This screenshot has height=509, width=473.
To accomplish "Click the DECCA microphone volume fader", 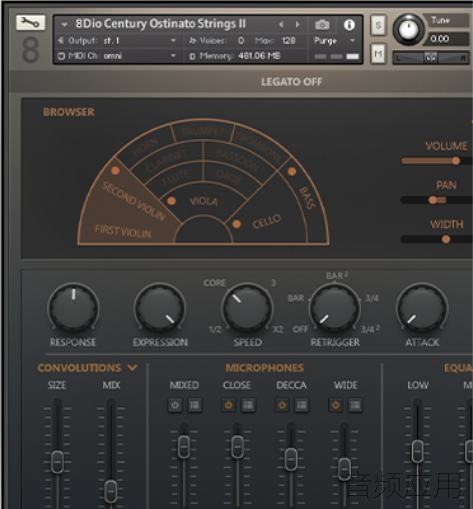I will pos(291,459).
